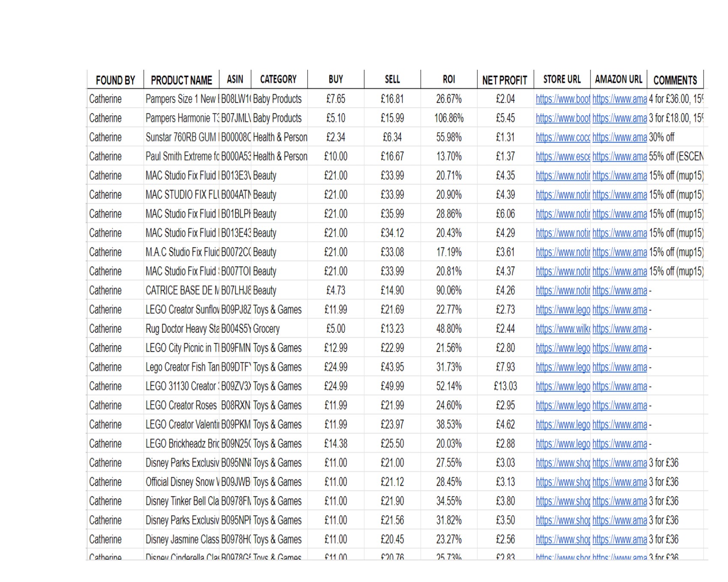
Task: Open the Amazon URL for Sunstar 760RB GUM
Action: tap(619, 137)
